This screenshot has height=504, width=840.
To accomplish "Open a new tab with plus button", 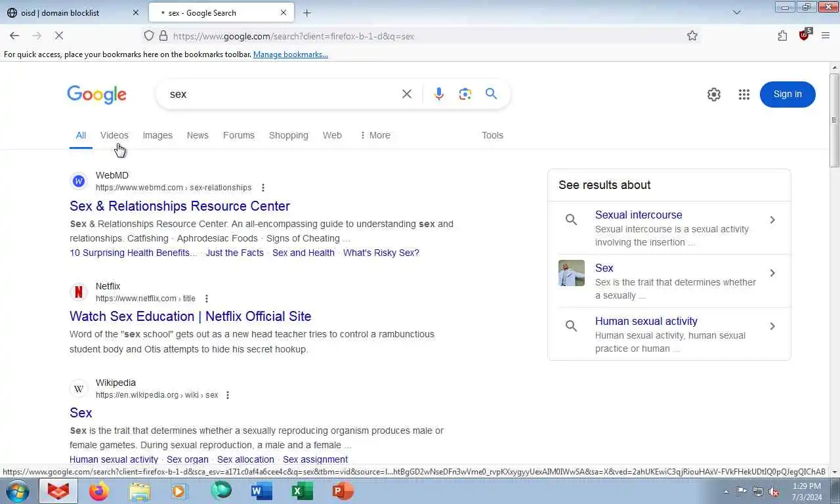I will 306,12.
